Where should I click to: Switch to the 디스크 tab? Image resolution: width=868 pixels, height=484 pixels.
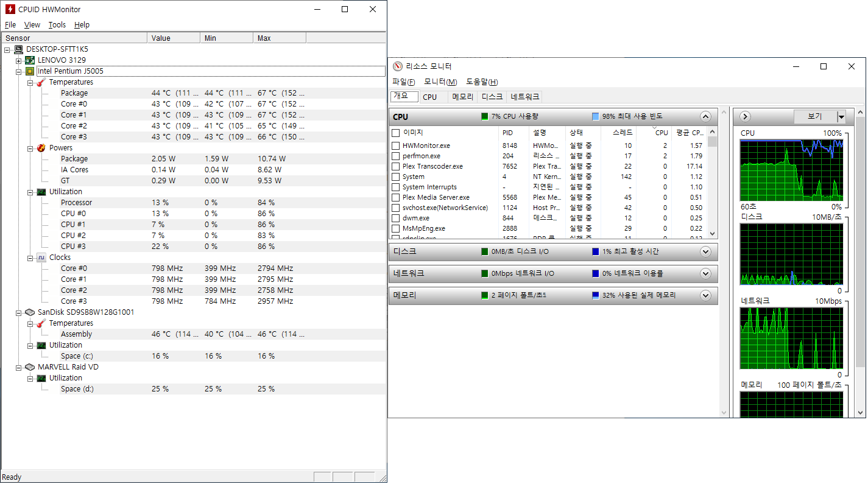click(x=492, y=97)
